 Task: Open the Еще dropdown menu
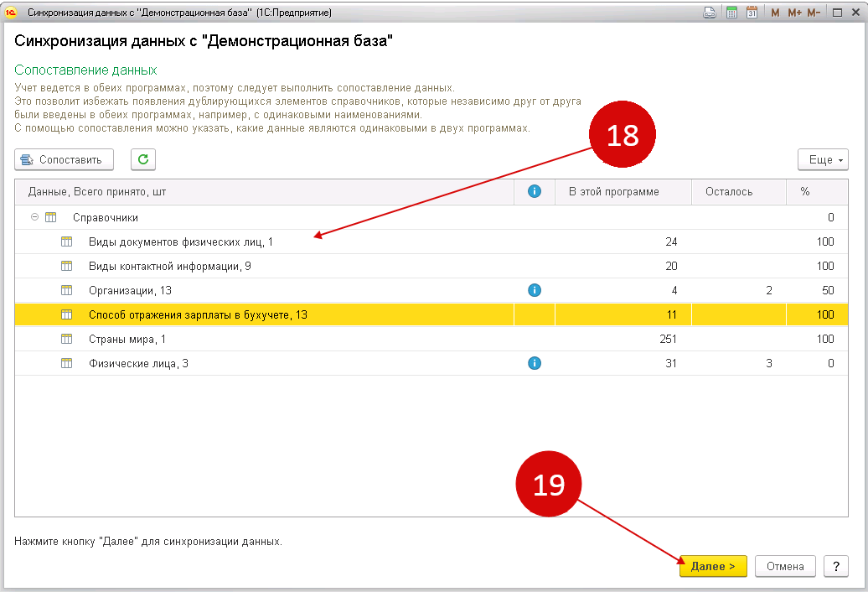(x=823, y=159)
